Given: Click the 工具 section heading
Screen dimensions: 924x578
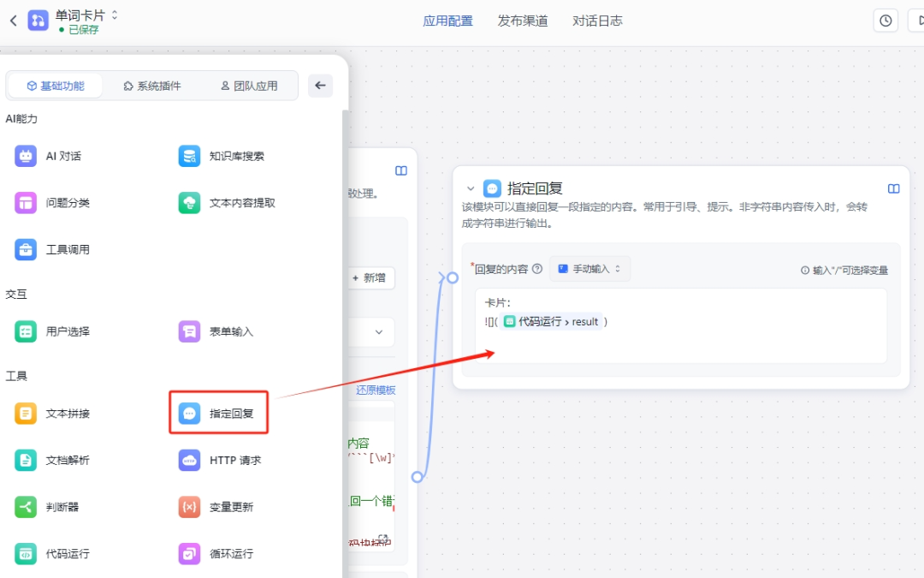Looking at the screenshot, I should (x=16, y=376).
